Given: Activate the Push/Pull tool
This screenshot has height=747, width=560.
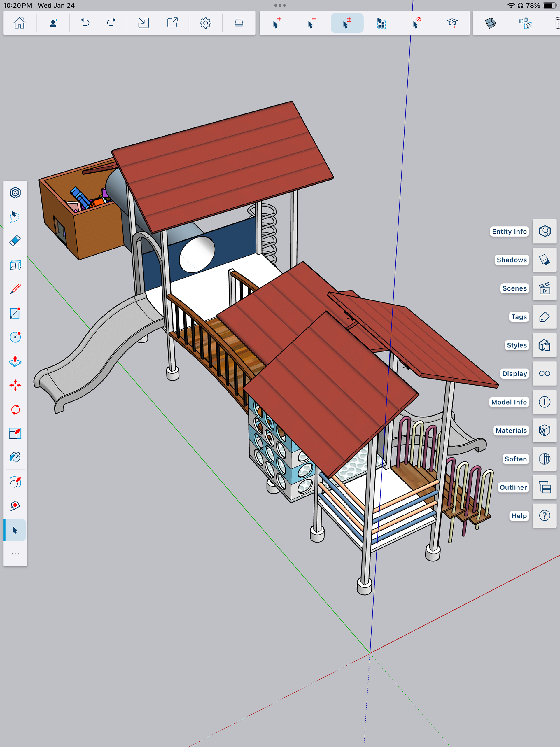Looking at the screenshot, I should click(15, 361).
